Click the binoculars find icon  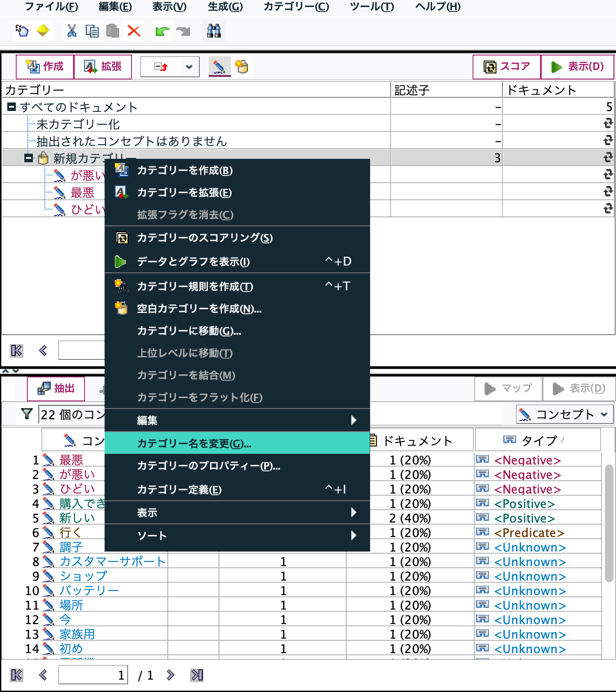213,31
